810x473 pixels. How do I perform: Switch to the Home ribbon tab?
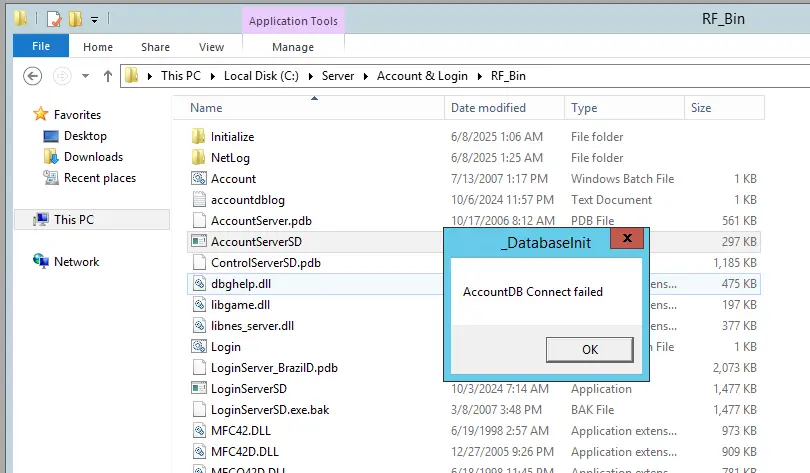[x=98, y=47]
